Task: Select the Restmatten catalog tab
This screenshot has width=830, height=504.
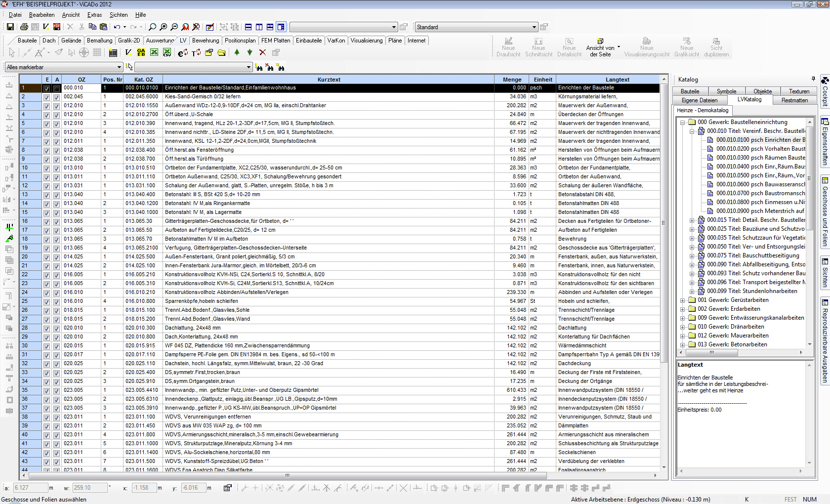Action: point(794,100)
